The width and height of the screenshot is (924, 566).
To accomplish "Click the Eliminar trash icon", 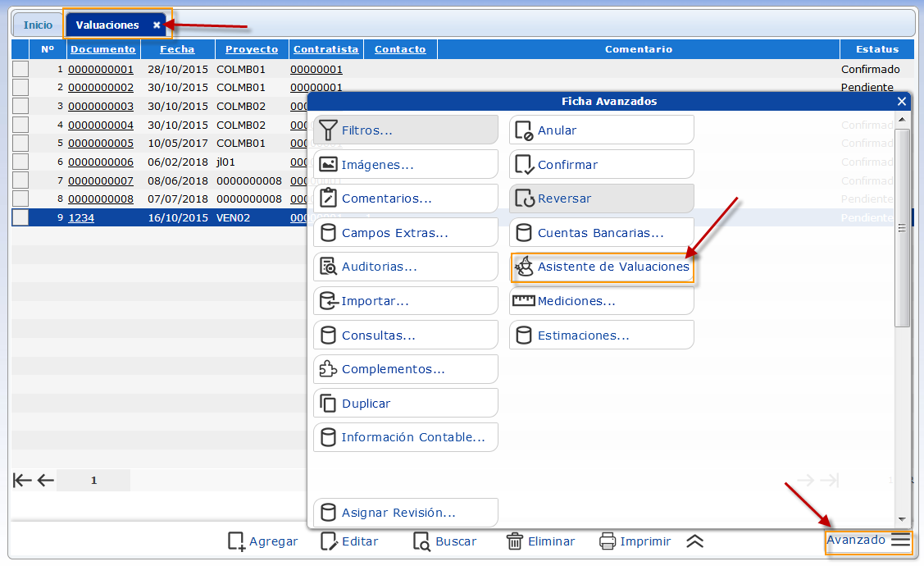I will tap(515, 541).
